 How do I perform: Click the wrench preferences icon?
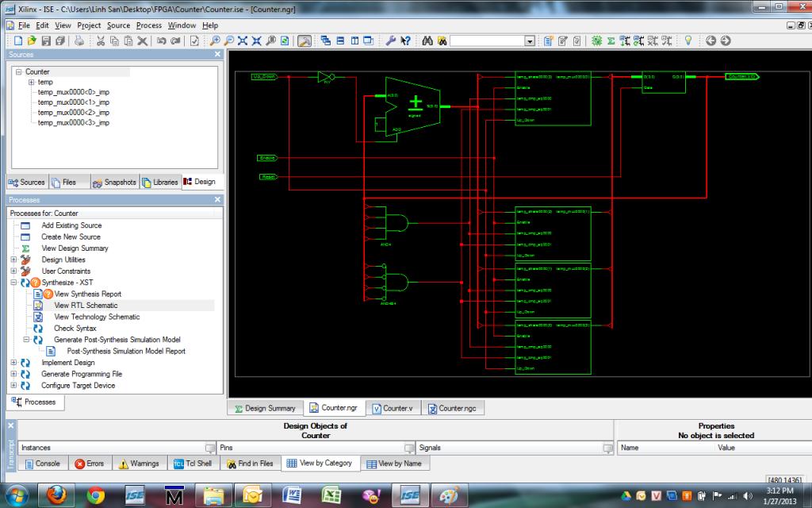[x=391, y=40]
